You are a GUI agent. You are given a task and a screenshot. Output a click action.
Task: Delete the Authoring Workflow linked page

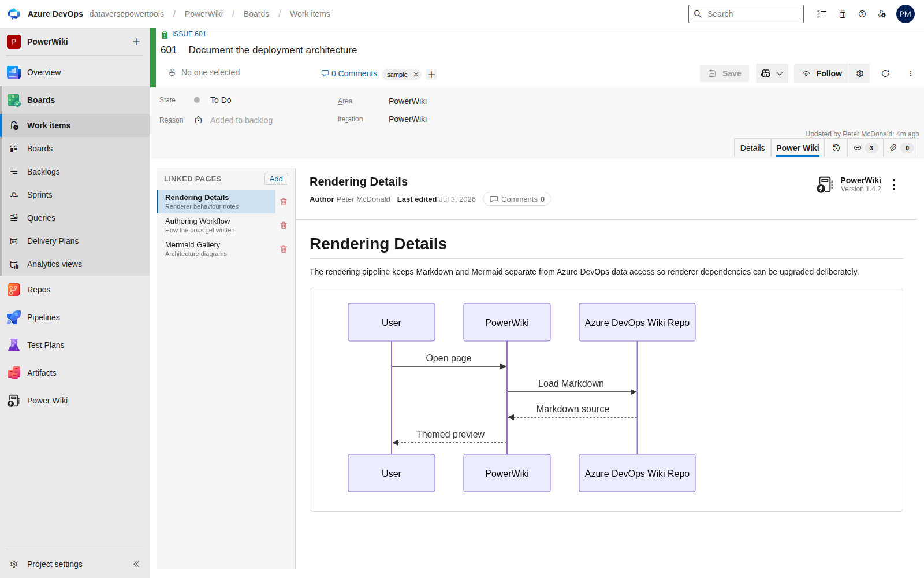point(284,225)
